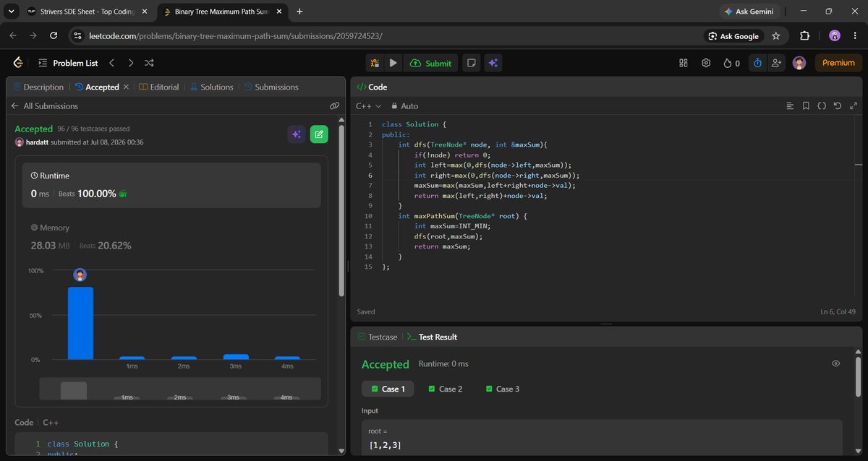Submit the solution
Image resolution: width=868 pixels, height=461 pixels.
pyautogui.click(x=430, y=63)
